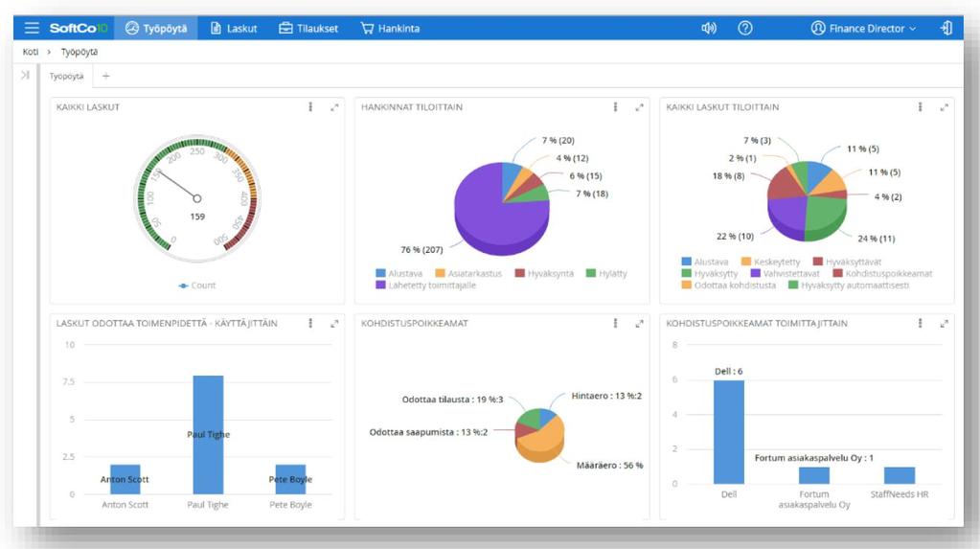Toggle Asiatarkastus legend in Hankinnat chart
The image size is (980, 549).
pyautogui.click(x=468, y=273)
